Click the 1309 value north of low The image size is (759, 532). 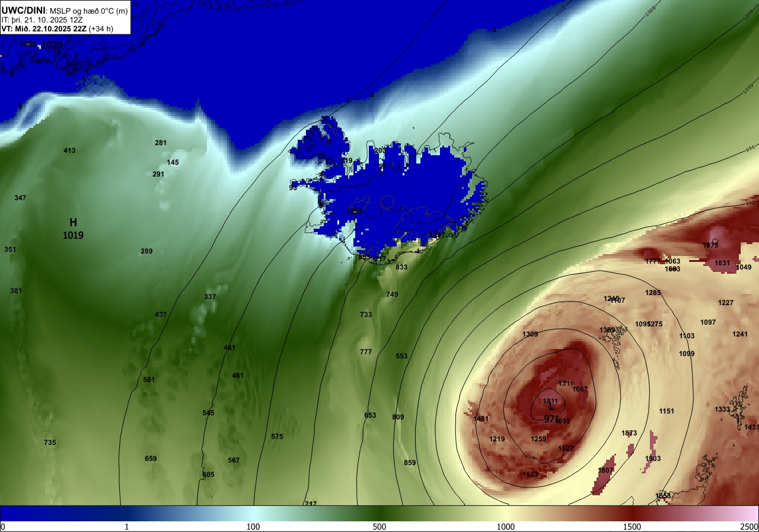(x=530, y=334)
